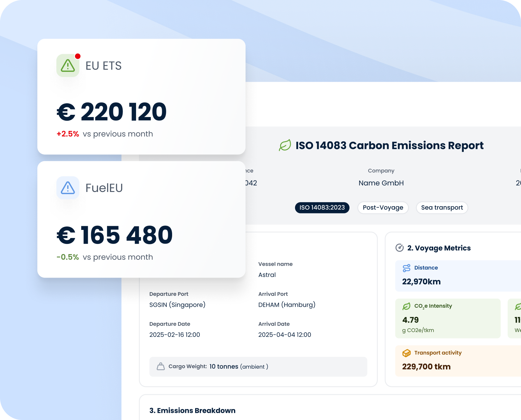Select the Sea transport tag
The height and width of the screenshot is (420, 521).
(x=442, y=208)
